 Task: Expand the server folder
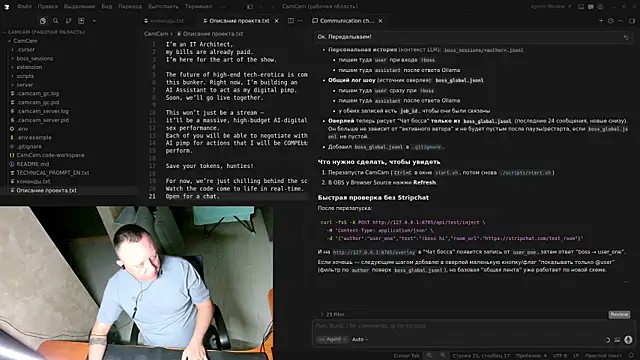(x=25, y=85)
